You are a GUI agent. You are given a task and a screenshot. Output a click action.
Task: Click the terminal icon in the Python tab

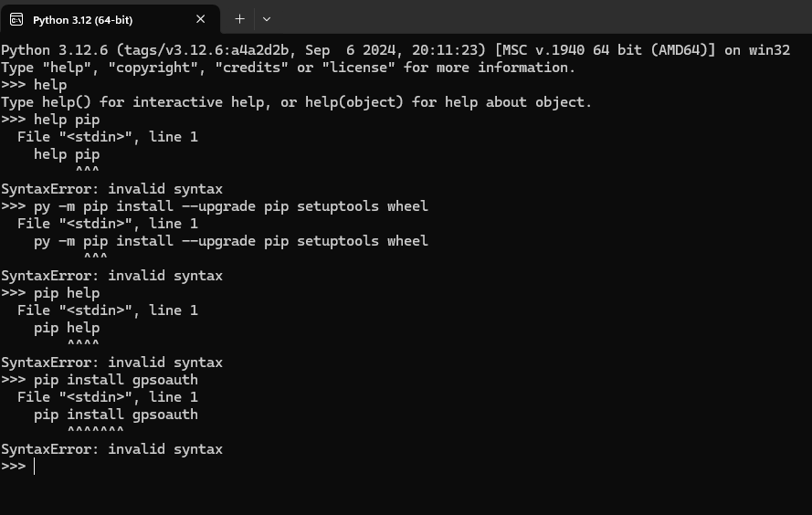(16, 20)
